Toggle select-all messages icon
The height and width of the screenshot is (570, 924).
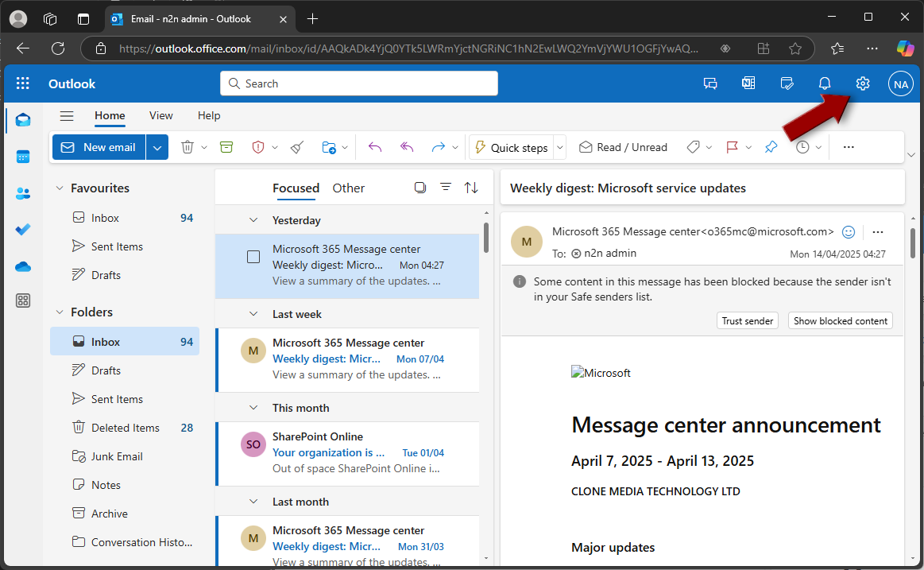tap(420, 188)
